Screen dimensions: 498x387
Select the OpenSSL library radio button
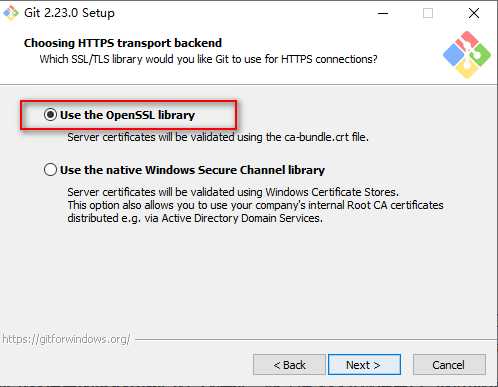(x=50, y=115)
